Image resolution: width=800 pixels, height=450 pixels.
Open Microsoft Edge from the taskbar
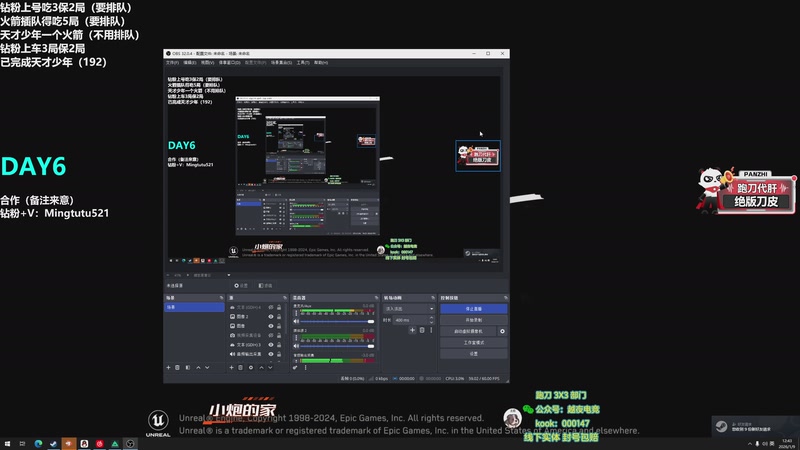pyautogui.click(x=38, y=444)
